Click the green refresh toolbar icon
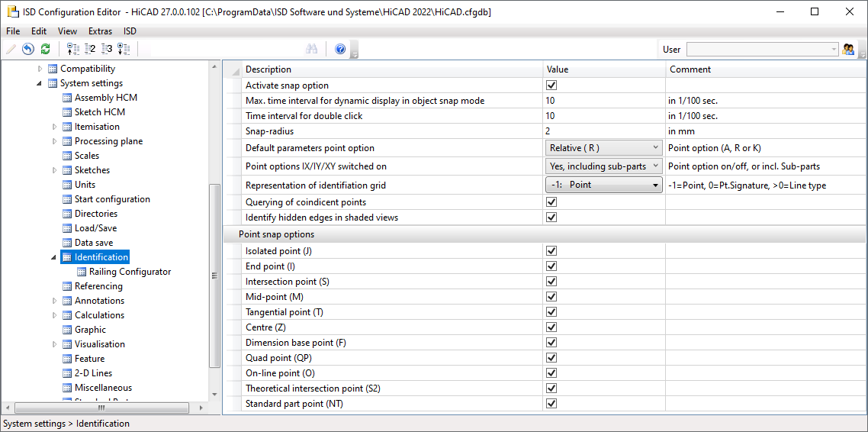The height and width of the screenshot is (432, 868). [x=45, y=49]
